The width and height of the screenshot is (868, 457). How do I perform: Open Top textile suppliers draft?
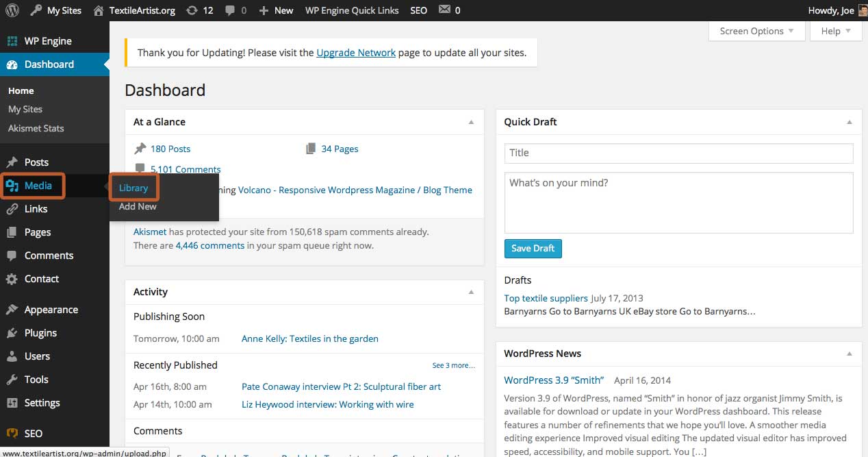coord(546,298)
